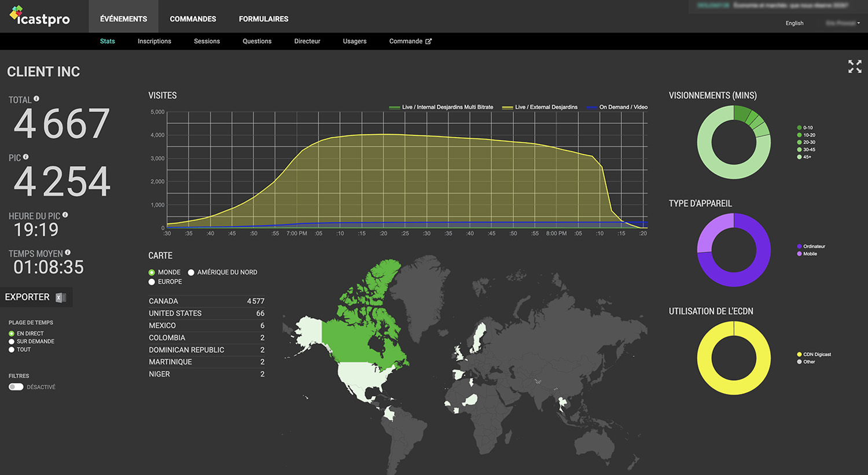Go to Inscriptions submenu
868x475 pixels.
click(155, 41)
